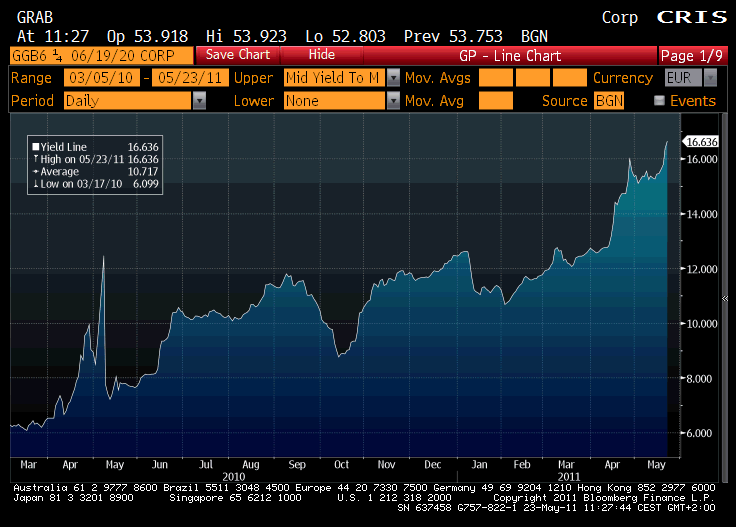Viewport: 736px width, 527px height.
Task: Click the Low on 03/17/10 legend marker icon
Action: click(36, 184)
